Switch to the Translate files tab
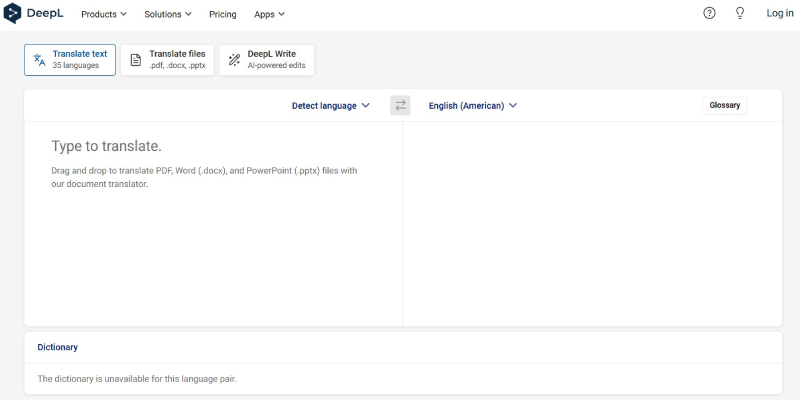This screenshot has height=400, width=800. [167, 60]
